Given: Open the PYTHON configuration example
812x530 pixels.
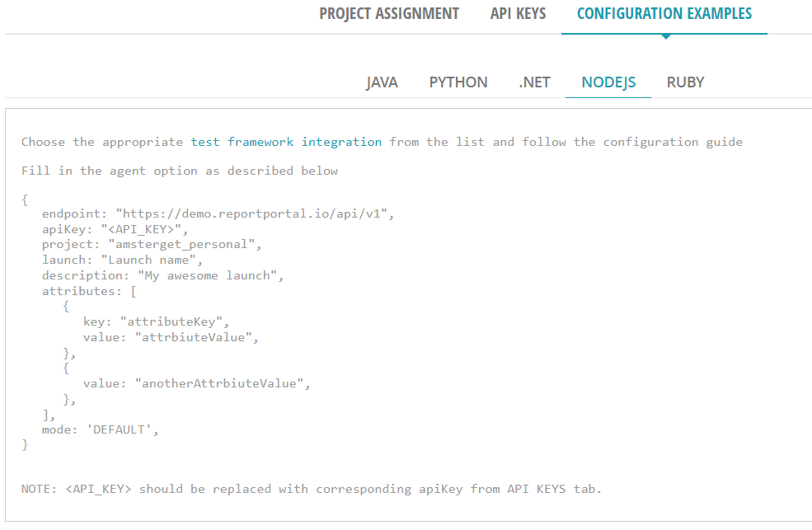Looking at the screenshot, I should click(x=458, y=82).
